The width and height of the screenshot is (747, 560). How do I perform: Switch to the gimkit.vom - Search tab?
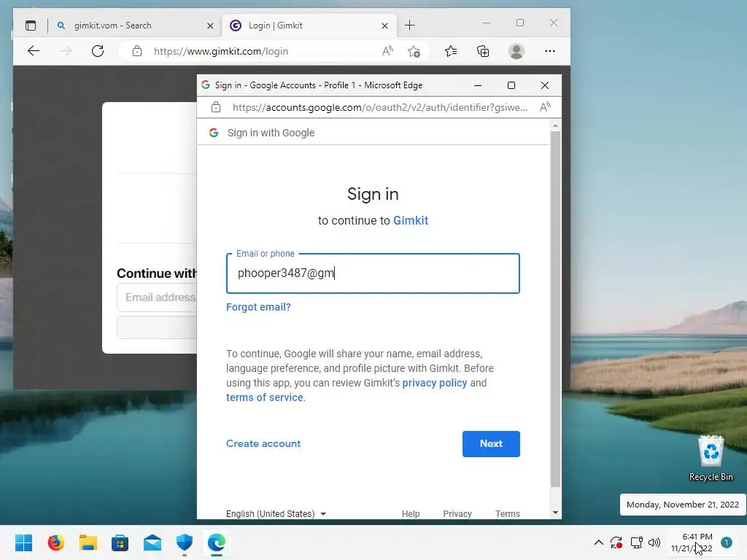click(x=136, y=26)
